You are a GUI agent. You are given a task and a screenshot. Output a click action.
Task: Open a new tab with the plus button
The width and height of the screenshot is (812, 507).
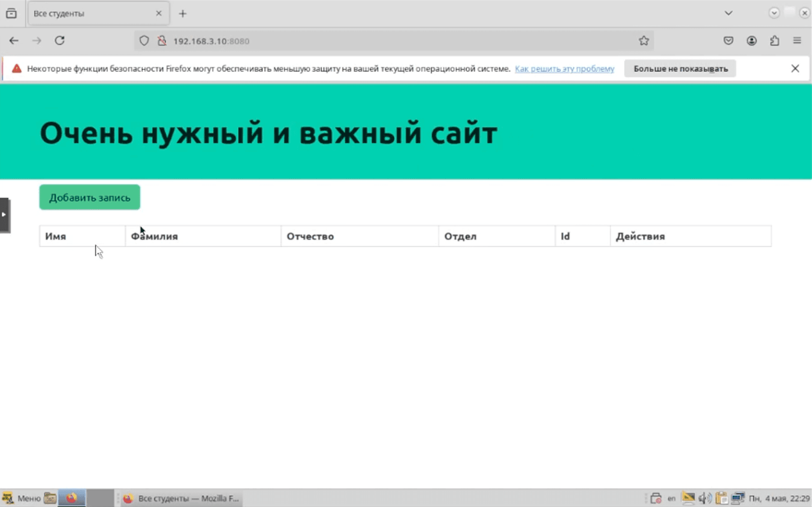[x=183, y=14]
